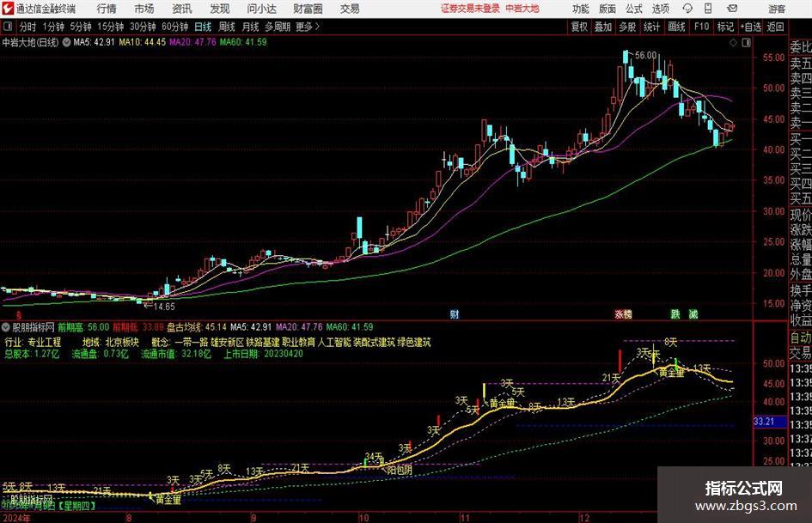Click the 叠加 overlay button

tap(603, 27)
